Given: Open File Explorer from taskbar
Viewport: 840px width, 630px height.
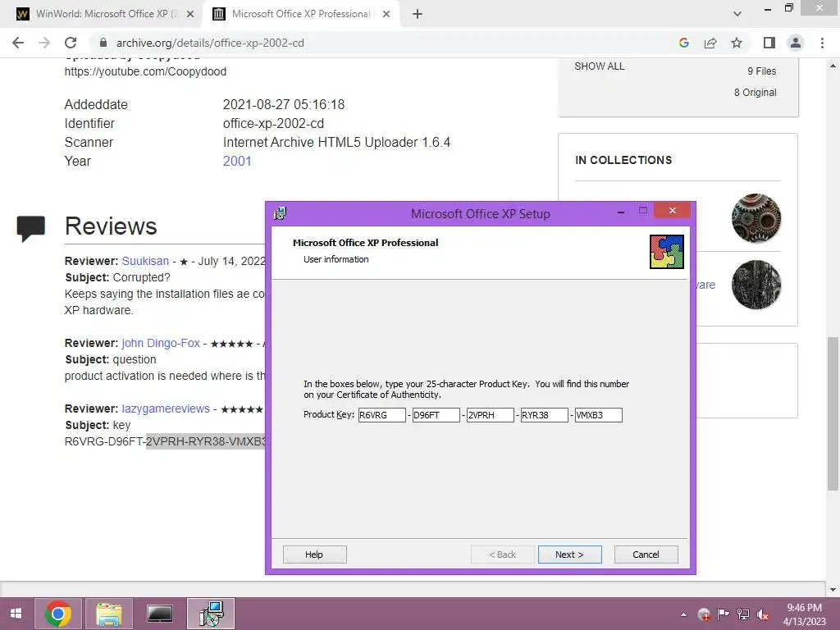Looking at the screenshot, I should pyautogui.click(x=109, y=614).
